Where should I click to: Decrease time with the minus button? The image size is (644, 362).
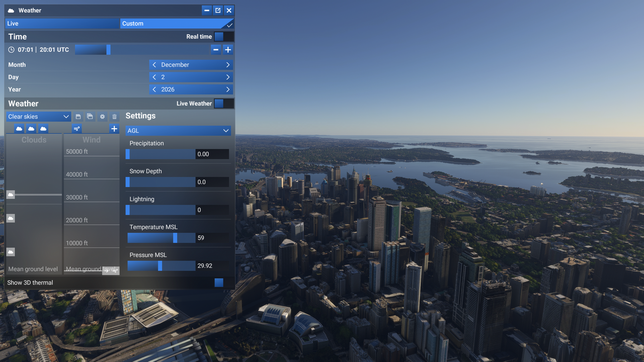pyautogui.click(x=216, y=49)
